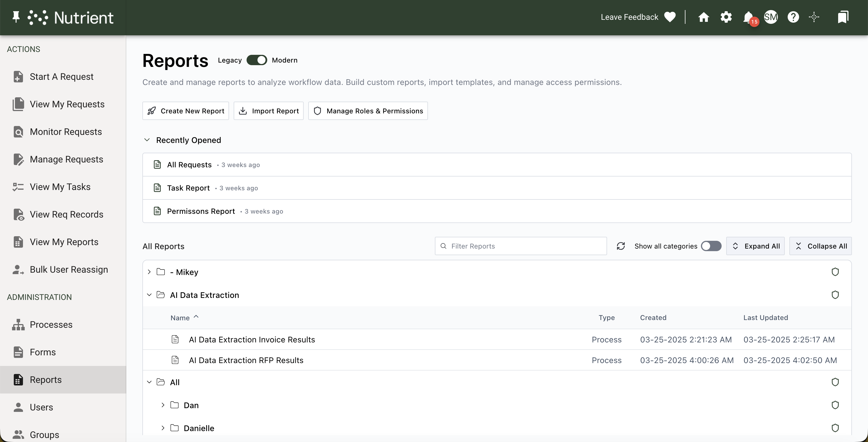The height and width of the screenshot is (442, 868).
Task: Click inside the Filter Reports search field
Action: click(x=520, y=246)
